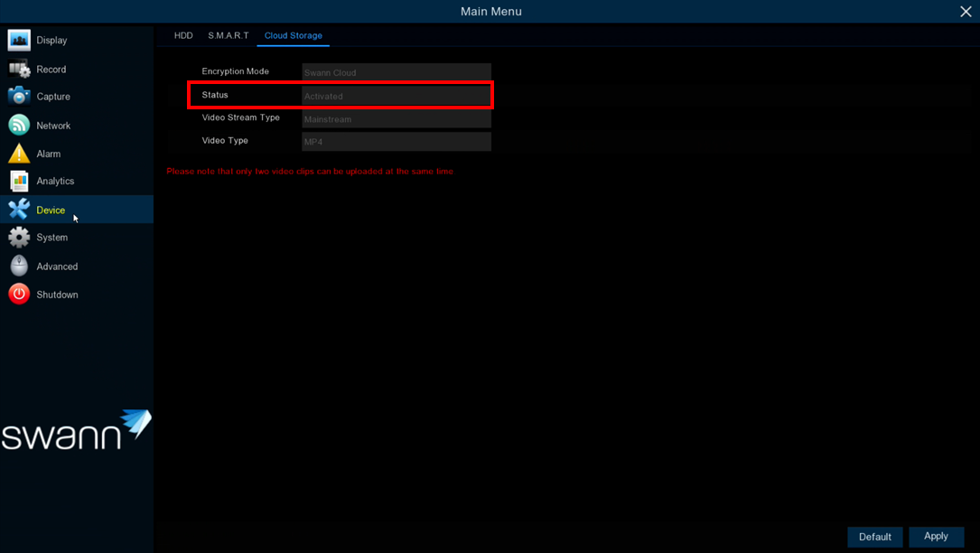Close the Main Menu window
This screenshot has width=980, height=553.
[x=966, y=12]
